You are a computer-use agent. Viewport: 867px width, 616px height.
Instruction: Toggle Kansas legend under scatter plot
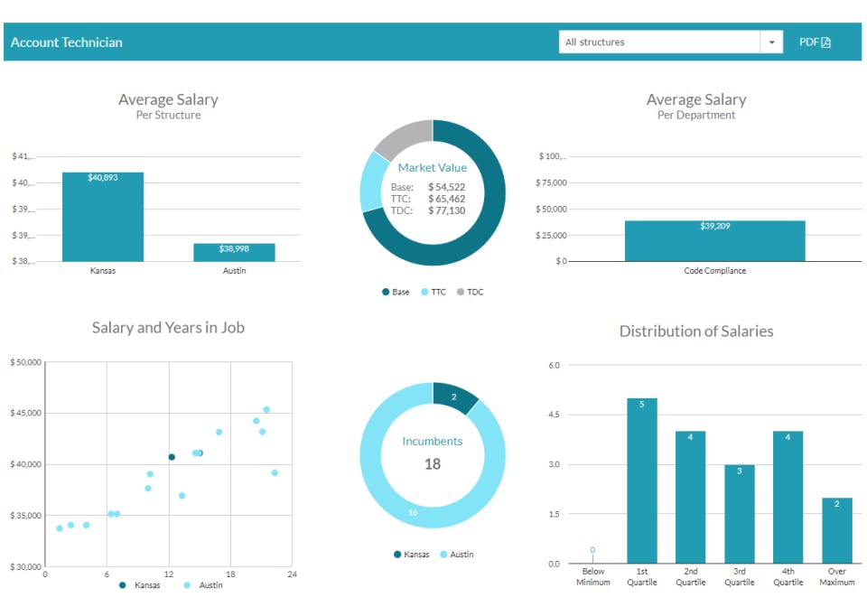tap(139, 585)
